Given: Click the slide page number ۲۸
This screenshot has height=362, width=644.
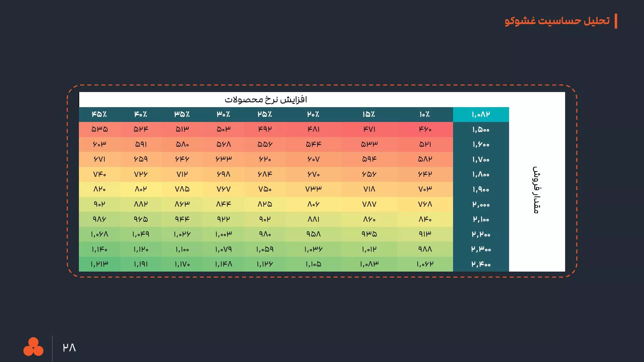Looking at the screenshot, I should [x=69, y=348].
